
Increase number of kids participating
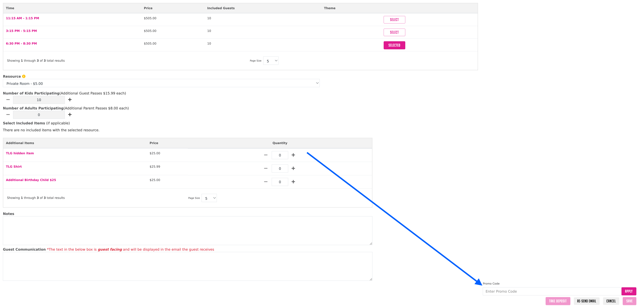pyautogui.click(x=70, y=100)
